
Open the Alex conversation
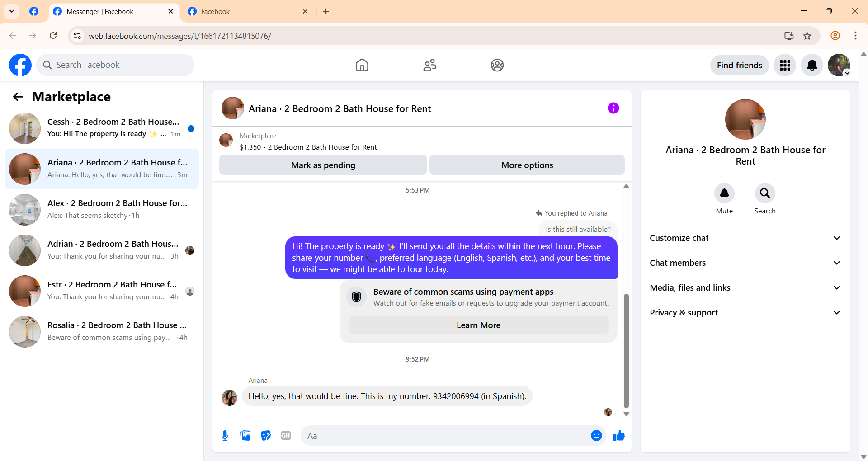(102, 210)
